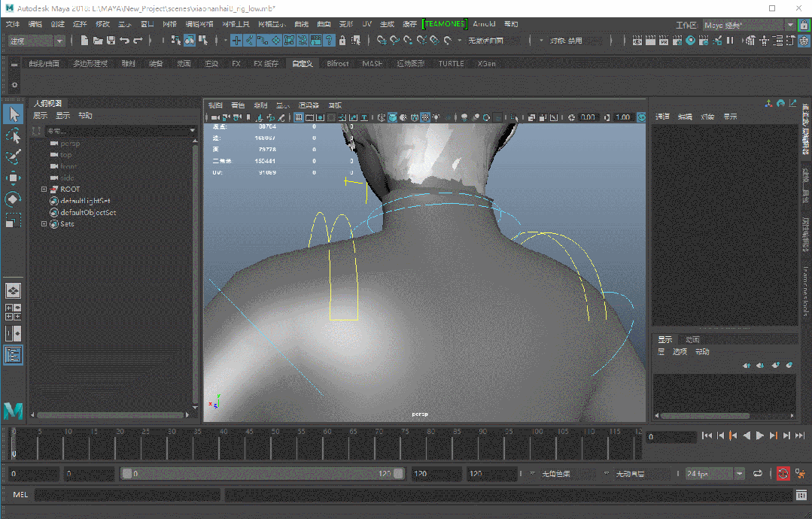Expand the ROOT node in Outliner
The width and height of the screenshot is (812, 519).
tap(44, 190)
